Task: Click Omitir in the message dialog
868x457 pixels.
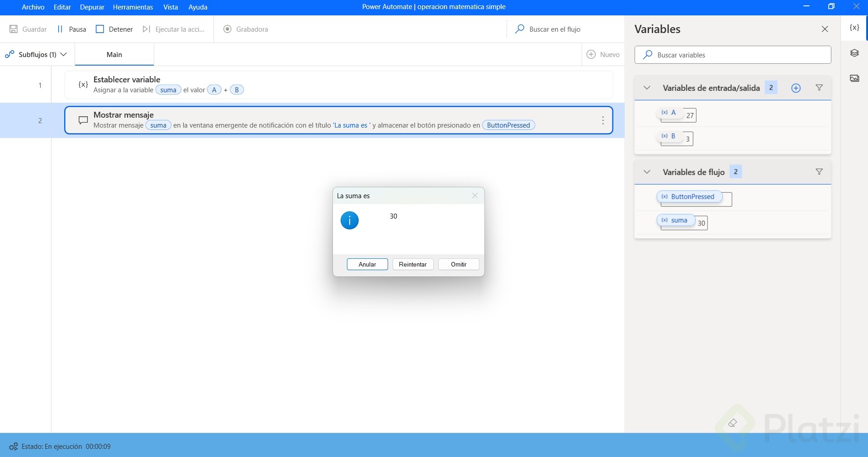Action: (x=459, y=264)
